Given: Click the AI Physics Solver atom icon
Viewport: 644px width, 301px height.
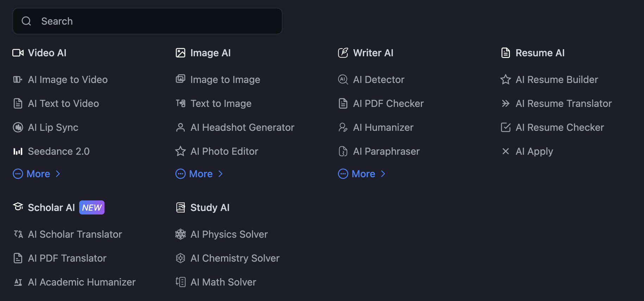Looking at the screenshot, I should (x=181, y=234).
